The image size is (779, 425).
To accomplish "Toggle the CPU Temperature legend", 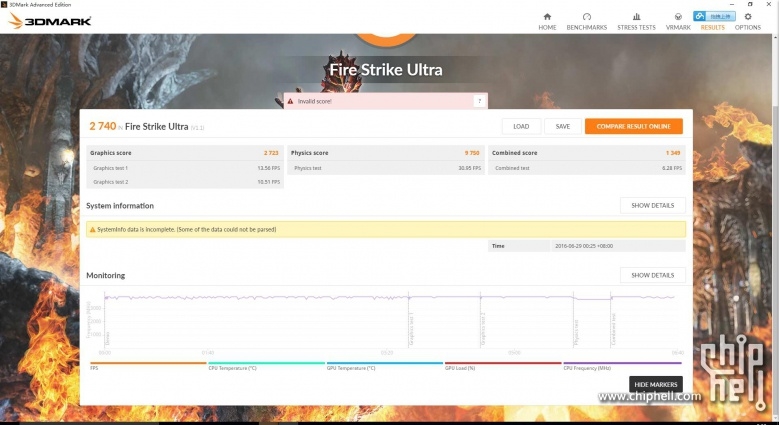I will [266, 365].
